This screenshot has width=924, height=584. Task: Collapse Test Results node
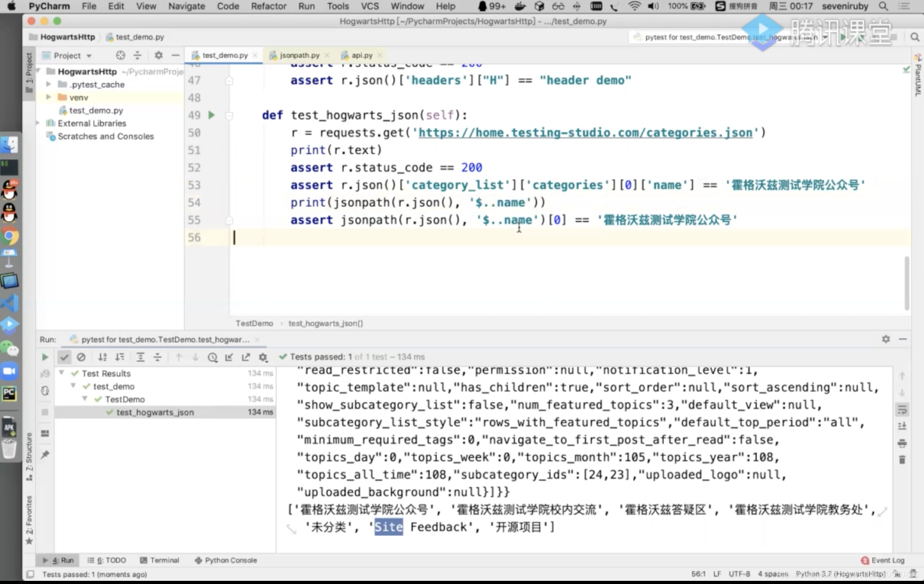pos(61,373)
